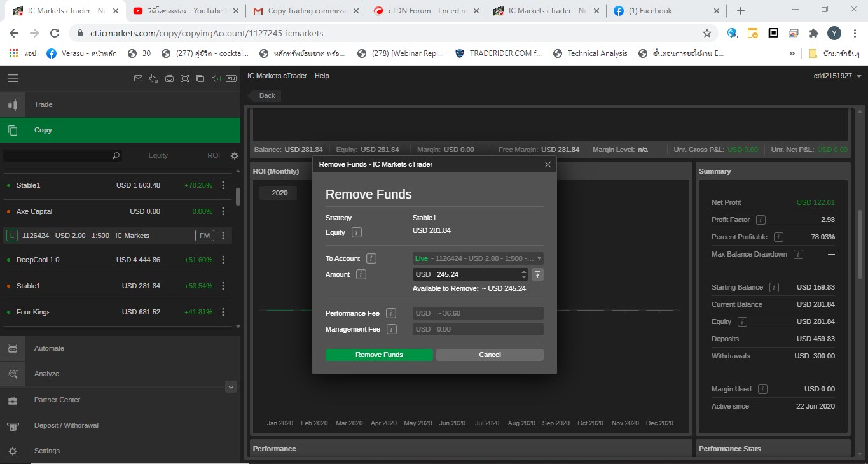Bookmark this page with the star icon
This screenshot has height=464, width=868.
click(706, 33)
